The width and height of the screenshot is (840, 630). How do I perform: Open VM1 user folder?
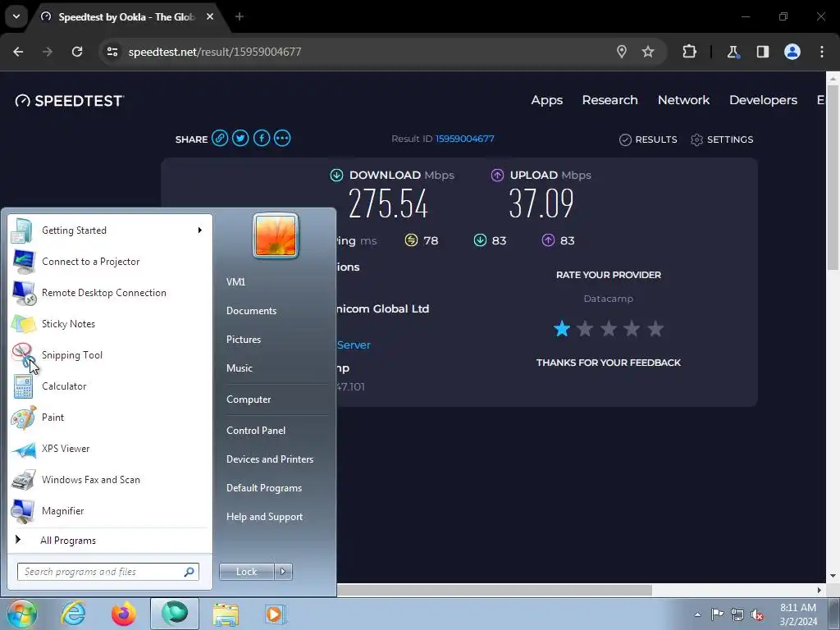[x=235, y=282]
